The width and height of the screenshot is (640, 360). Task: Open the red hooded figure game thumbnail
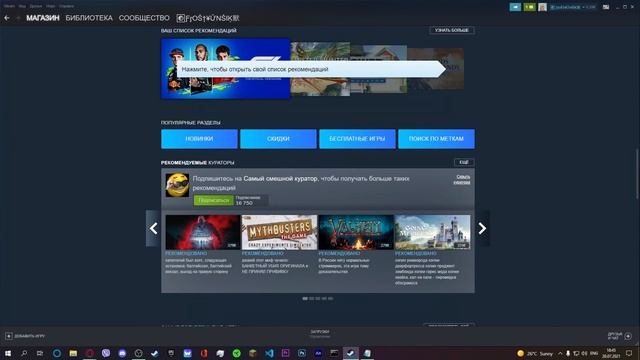[202, 232]
